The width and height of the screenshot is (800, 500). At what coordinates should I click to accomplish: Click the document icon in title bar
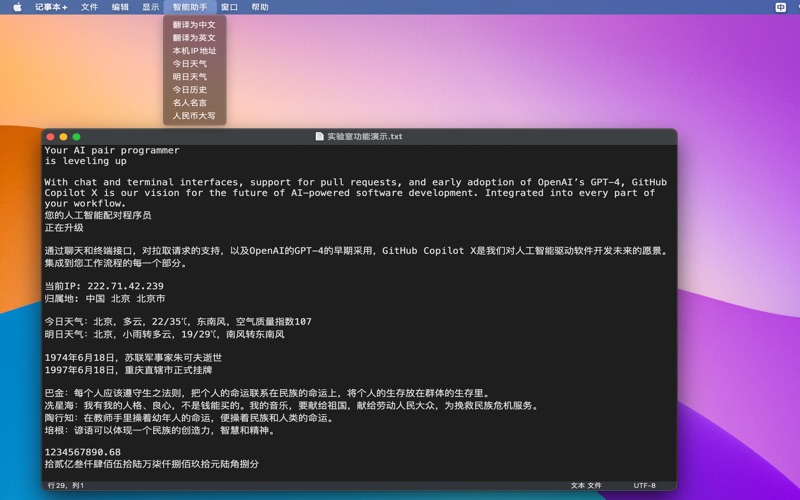pos(320,137)
